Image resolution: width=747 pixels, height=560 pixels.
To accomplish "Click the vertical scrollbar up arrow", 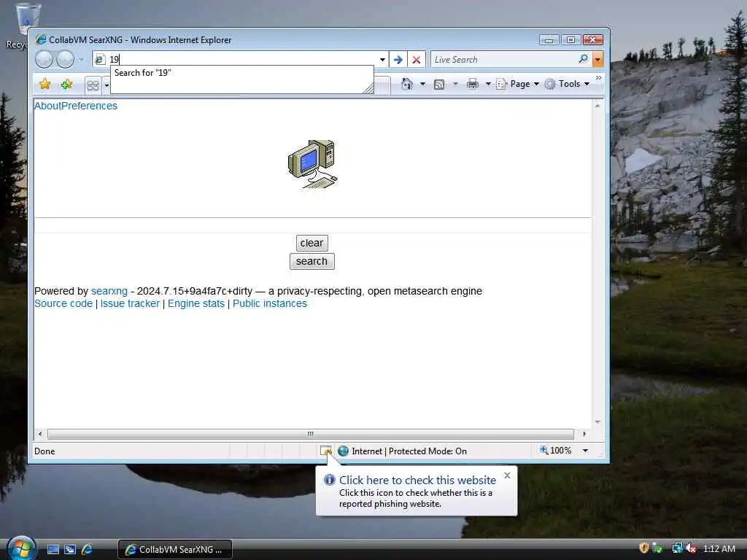I will coord(597,106).
